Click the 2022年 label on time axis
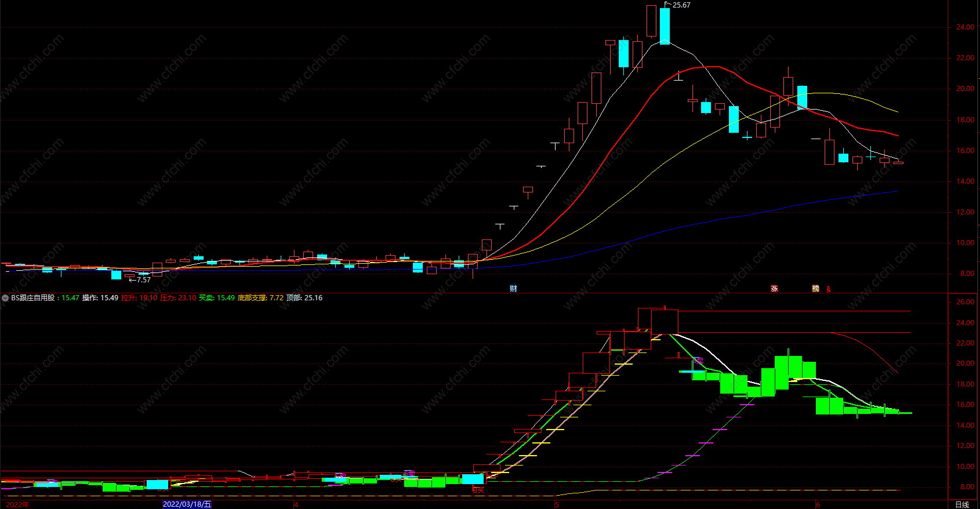This screenshot has height=509, width=980. (17, 504)
